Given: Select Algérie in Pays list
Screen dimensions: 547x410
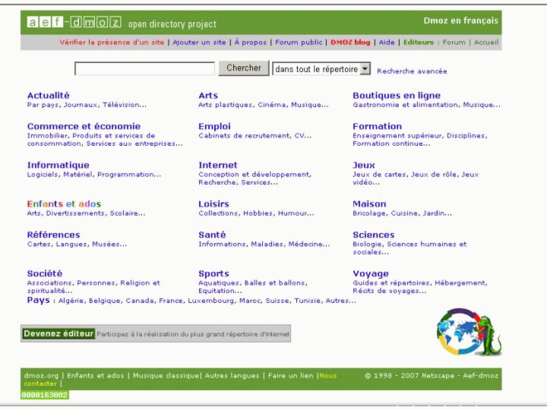Looking at the screenshot, I should [71, 300].
